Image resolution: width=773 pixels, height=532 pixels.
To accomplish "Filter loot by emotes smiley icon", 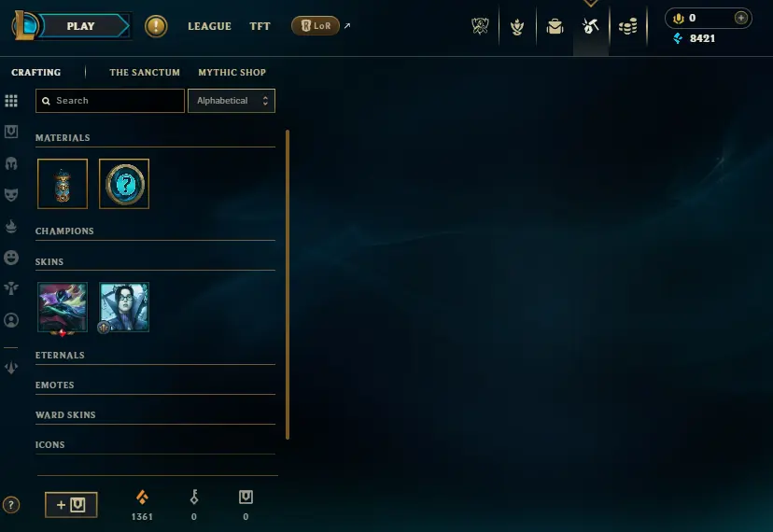I will pos(11,258).
